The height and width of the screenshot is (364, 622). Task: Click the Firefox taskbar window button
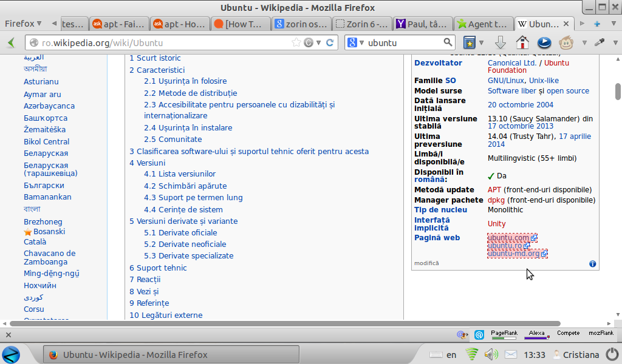pos(171,354)
